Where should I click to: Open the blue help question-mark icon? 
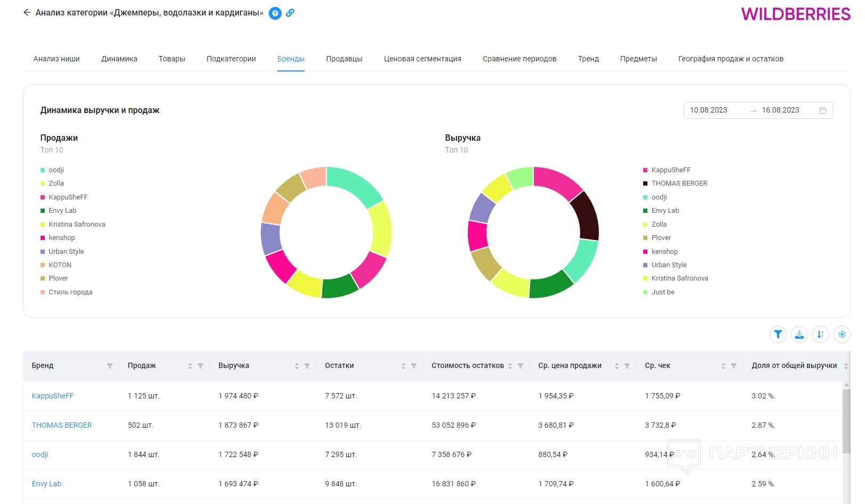(x=275, y=13)
